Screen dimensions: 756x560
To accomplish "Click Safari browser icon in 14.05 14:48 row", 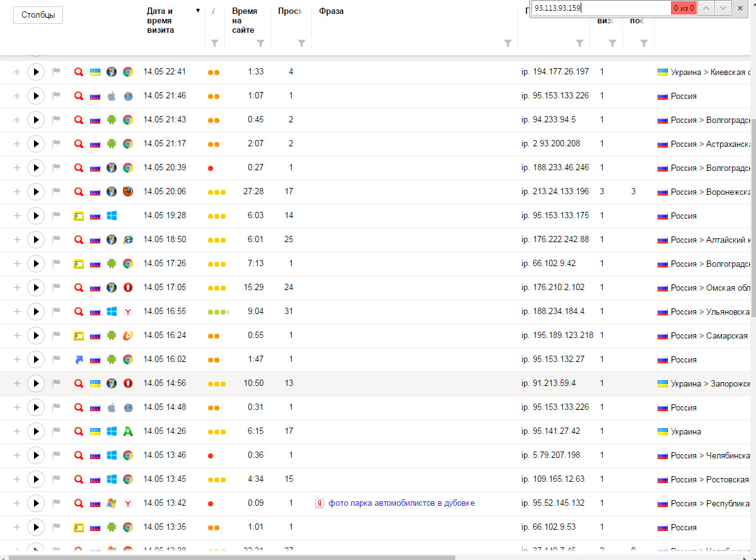I will click(x=128, y=407).
